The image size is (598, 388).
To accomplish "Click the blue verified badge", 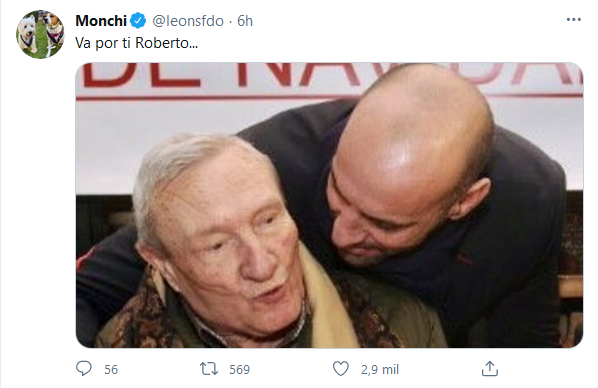I will click(x=138, y=21).
